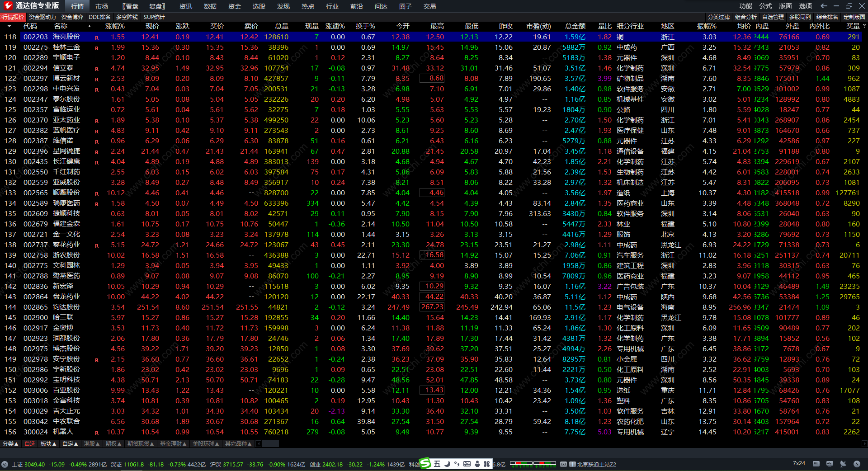868x471 pixels.
Task: Expand the 期权 options menu
Action: click(113, 444)
